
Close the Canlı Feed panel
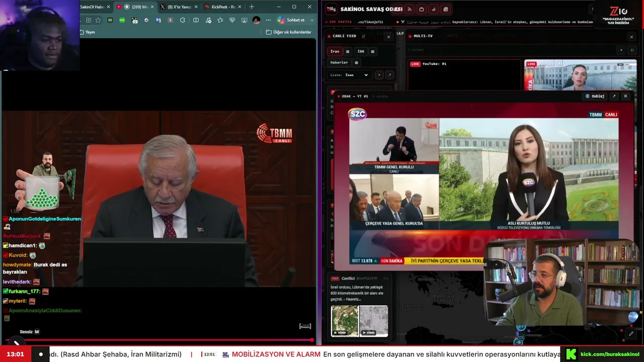pos(388,37)
